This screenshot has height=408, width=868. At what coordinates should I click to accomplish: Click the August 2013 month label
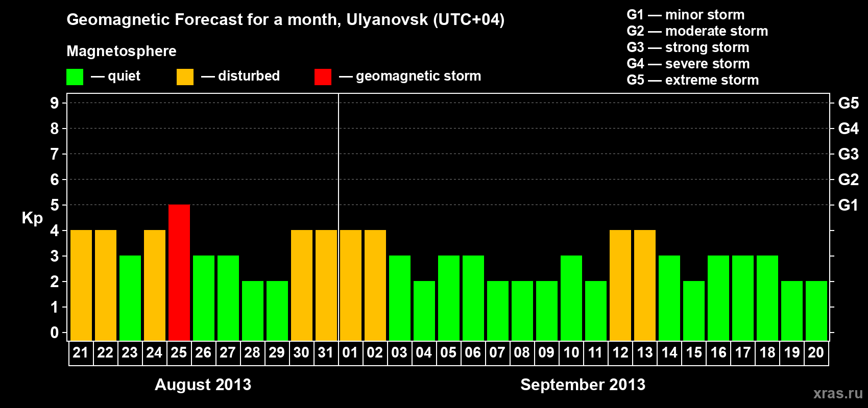[203, 385]
